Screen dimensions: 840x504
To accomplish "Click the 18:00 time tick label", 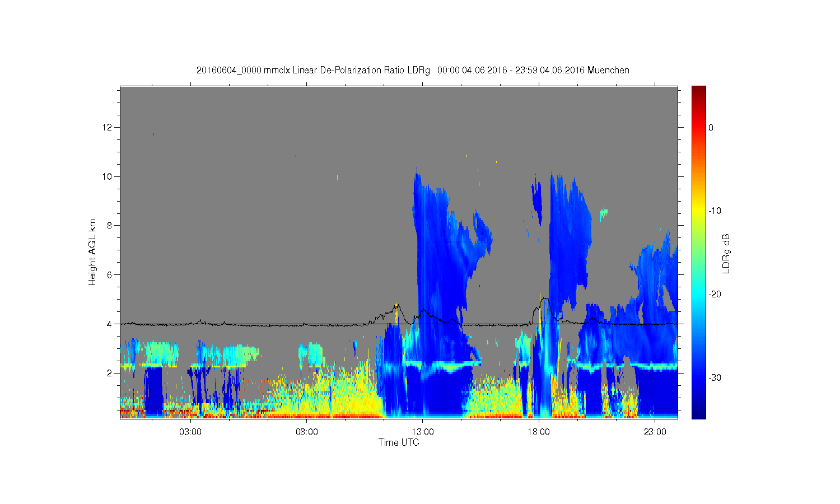I will click(x=539, y=432).
